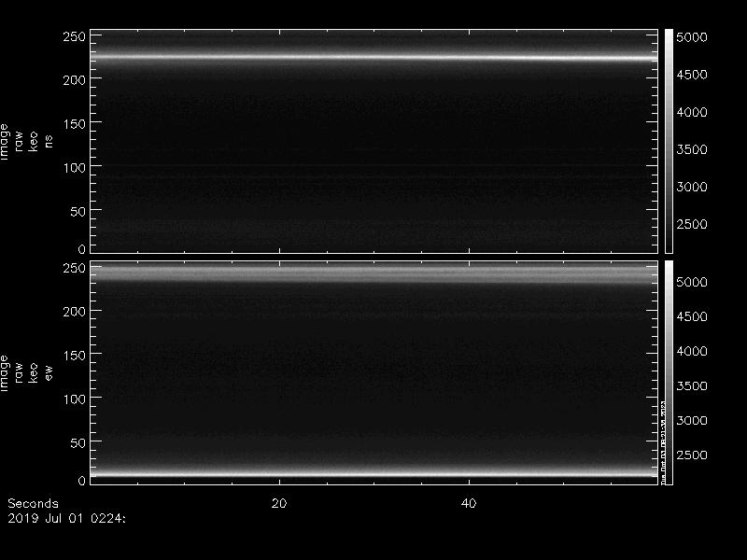Click '150' on the ns keogram y-axis

tap(75, 124)
